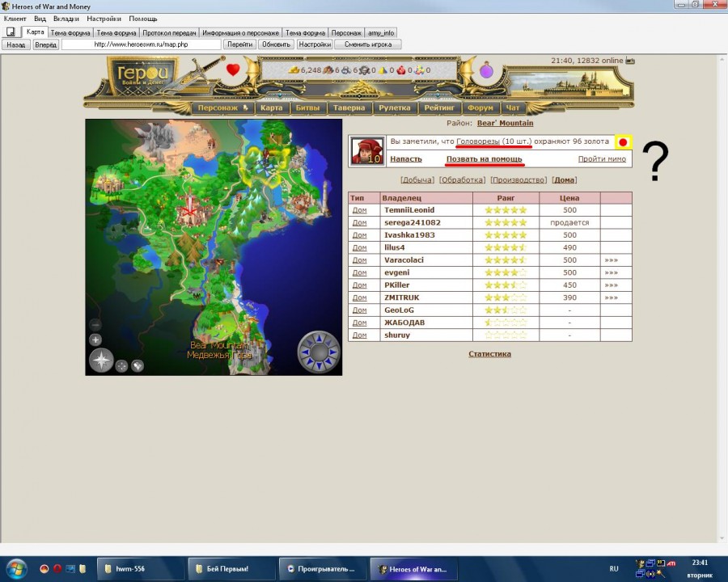The width and height of the screenshot is (728, 582).
Task: Open the Вкладки menu
Action: click(66, 19)
